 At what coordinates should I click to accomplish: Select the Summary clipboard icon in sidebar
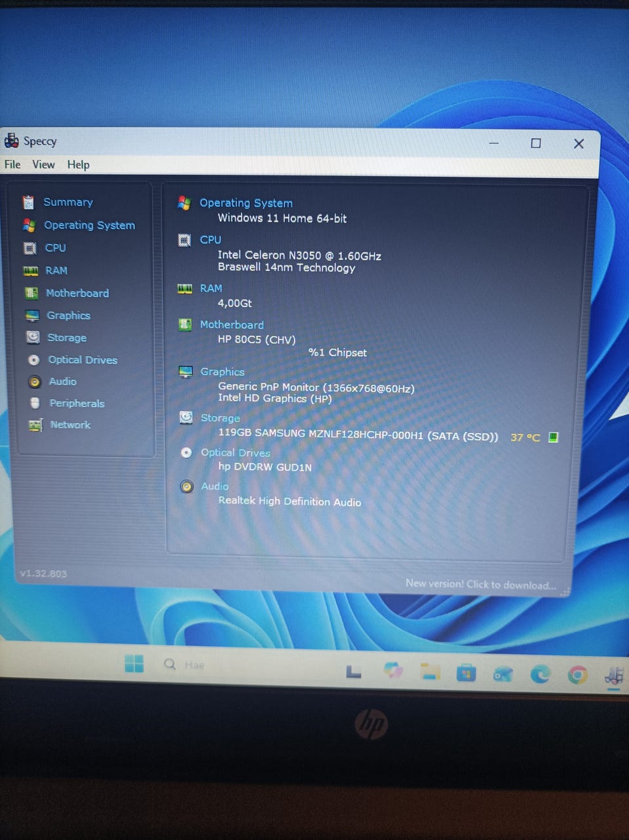click(28, 202)
